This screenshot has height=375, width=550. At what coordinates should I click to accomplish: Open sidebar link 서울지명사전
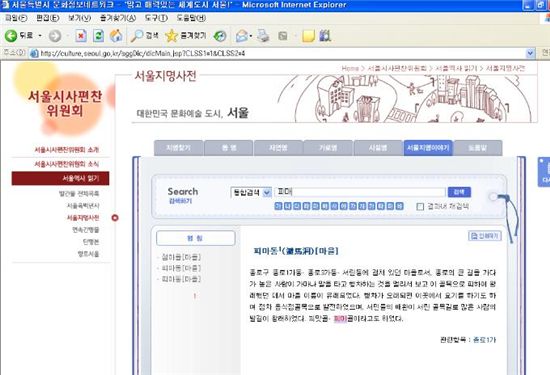83,218
